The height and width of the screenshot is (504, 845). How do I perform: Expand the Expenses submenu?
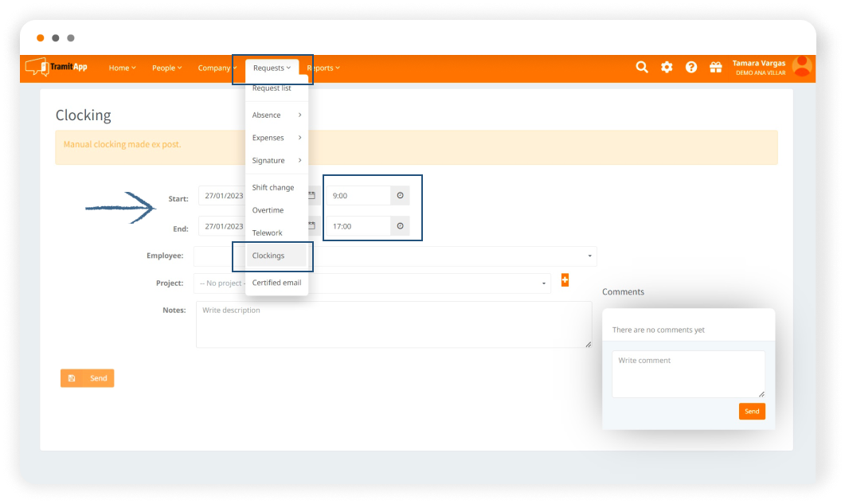(x=276, y=138)
